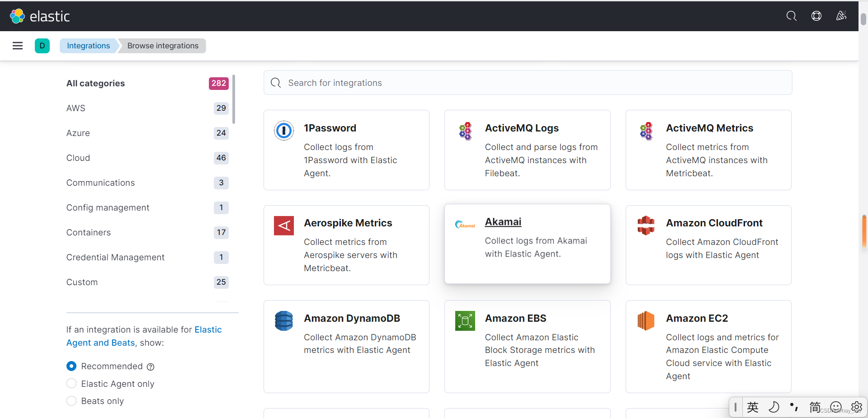Go to Integrations breadcrumb
The width and height of the screenshot is (868, 418).
[89, 46]
